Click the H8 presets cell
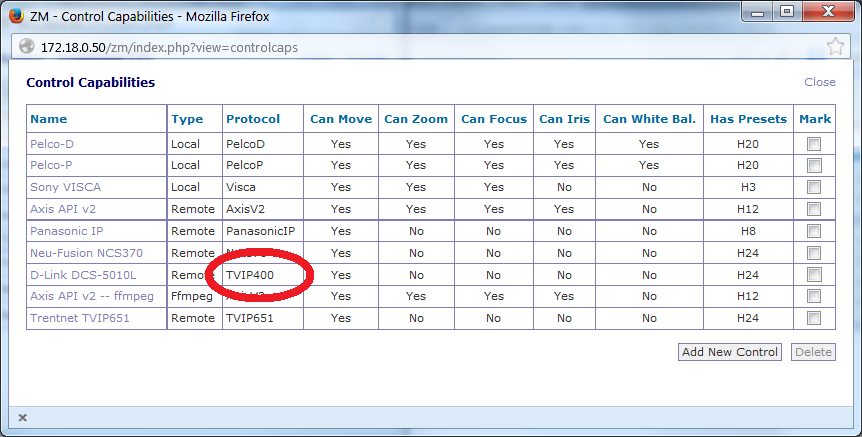The height and width of the screenshot is (437, 862). pyautogui.click(x=748, y=231)
